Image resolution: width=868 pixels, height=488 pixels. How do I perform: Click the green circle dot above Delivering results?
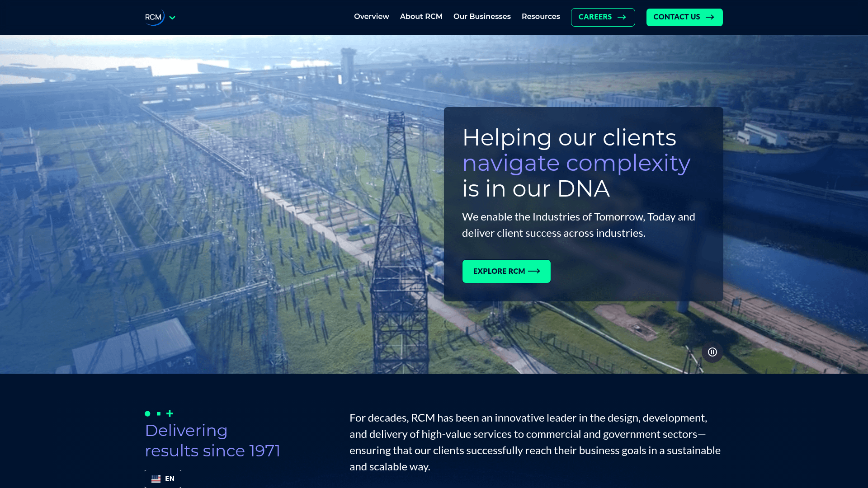click(x=147, y=413)
